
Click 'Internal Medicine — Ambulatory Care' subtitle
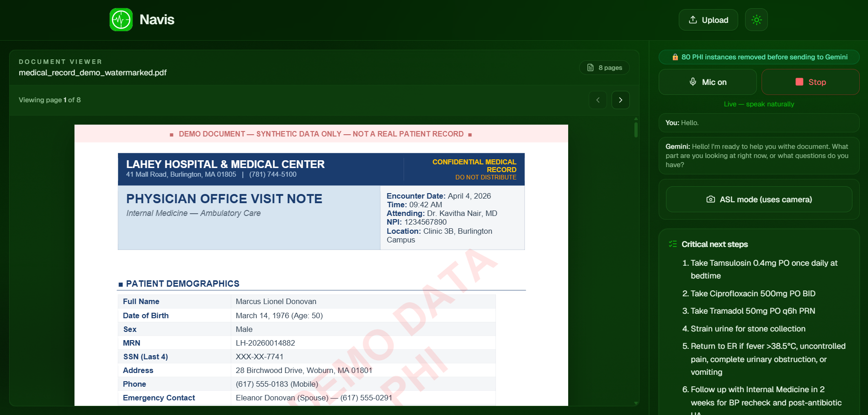click(x=193, y=213)
